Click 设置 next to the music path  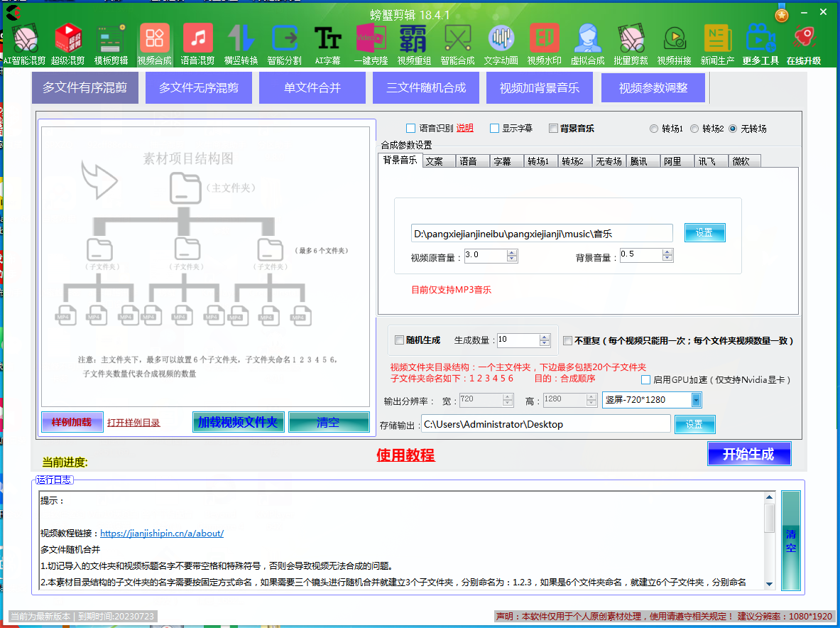tap(704, 232)
